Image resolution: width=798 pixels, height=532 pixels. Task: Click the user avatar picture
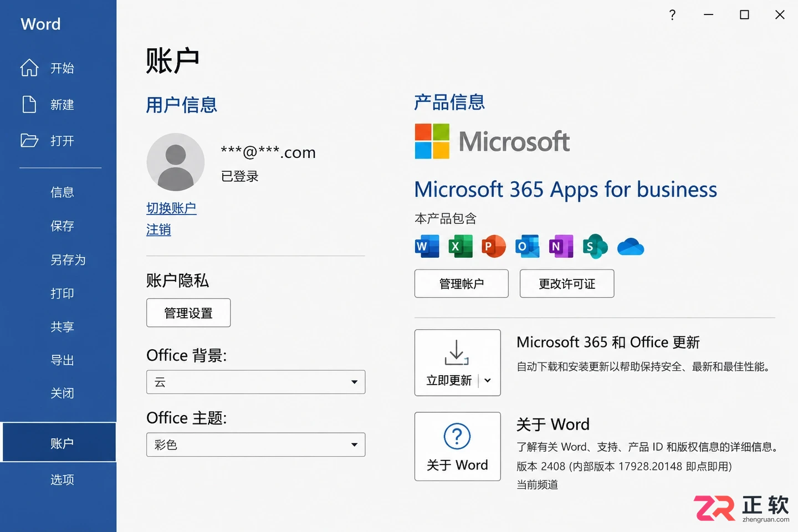(x=176, y=162)
